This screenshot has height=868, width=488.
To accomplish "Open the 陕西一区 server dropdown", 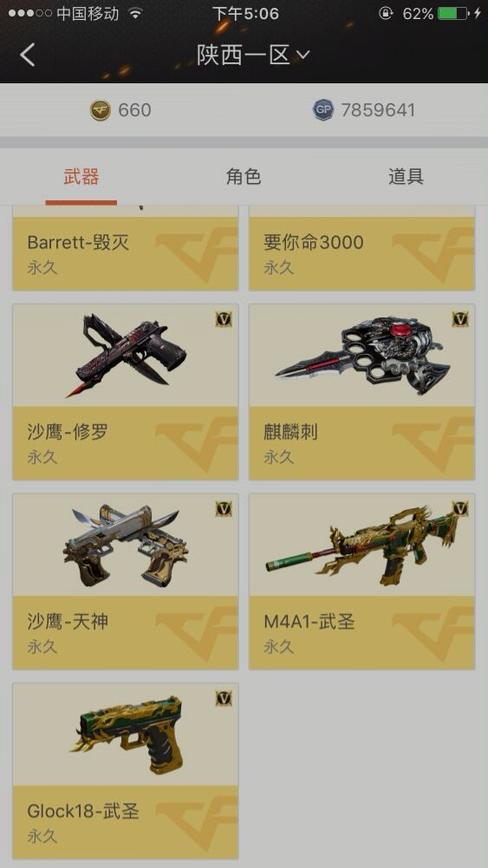I will click(x=253, y=55).
